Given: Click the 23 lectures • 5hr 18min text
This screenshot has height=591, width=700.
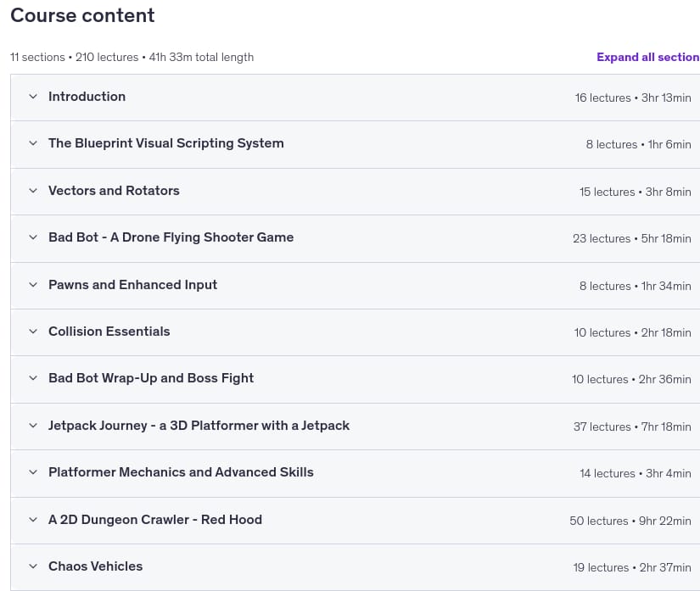Looking at the screenshot, I should coord(631,238).
